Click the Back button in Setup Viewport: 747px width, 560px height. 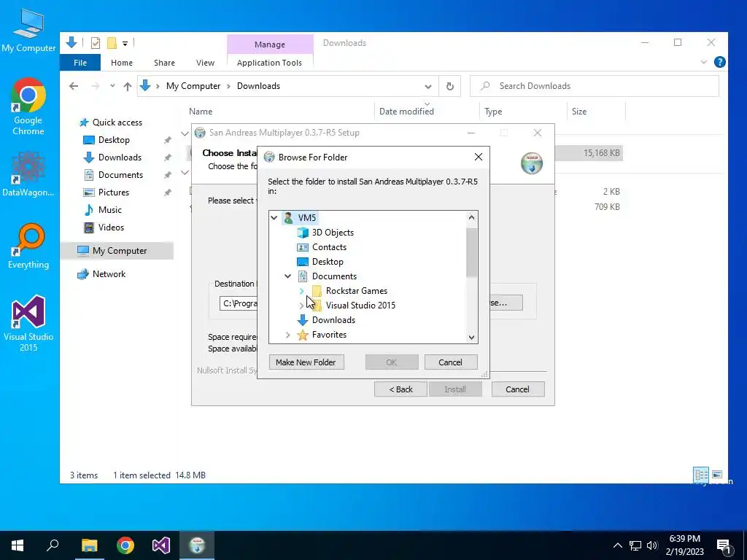coord(400,389)
